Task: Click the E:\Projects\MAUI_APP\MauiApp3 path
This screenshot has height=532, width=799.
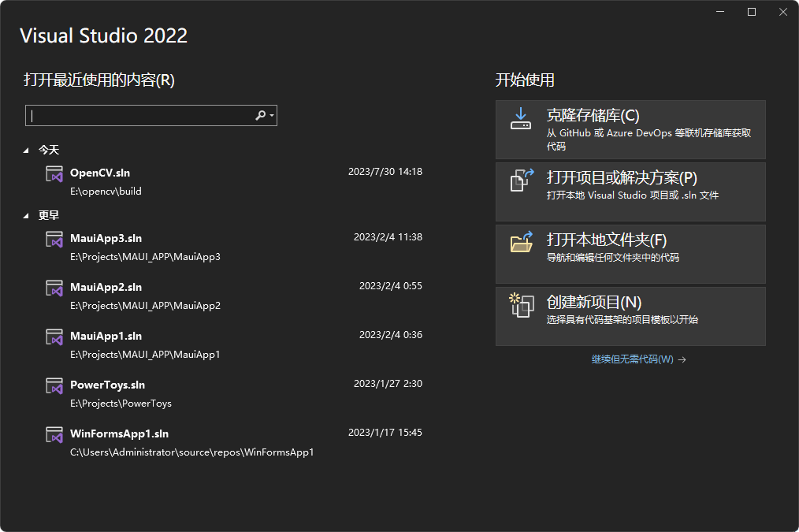Action: click(x=145, y=257)
